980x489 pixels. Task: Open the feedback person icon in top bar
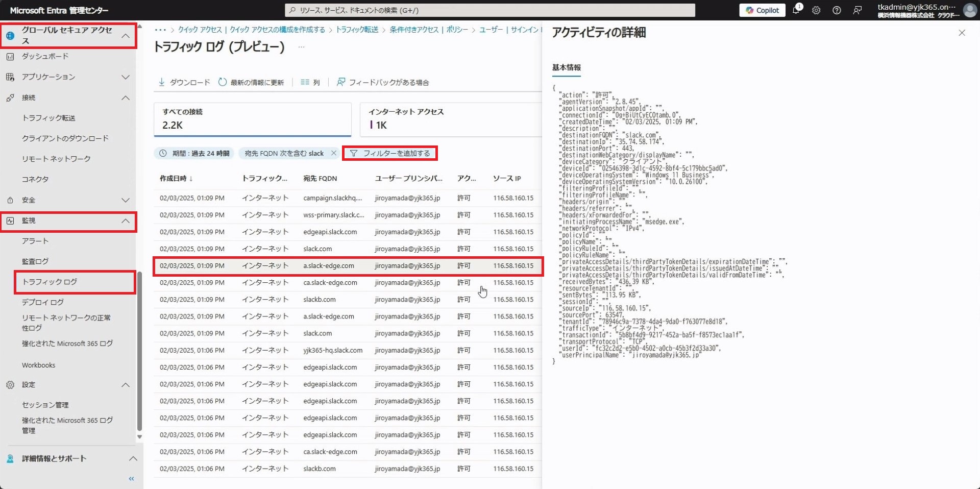coord(857,10)
